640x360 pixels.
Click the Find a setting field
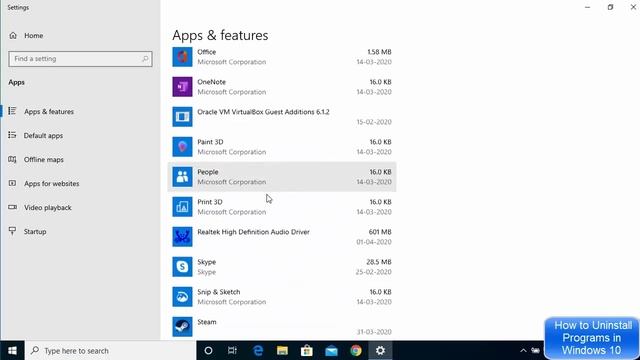point(80,59)
